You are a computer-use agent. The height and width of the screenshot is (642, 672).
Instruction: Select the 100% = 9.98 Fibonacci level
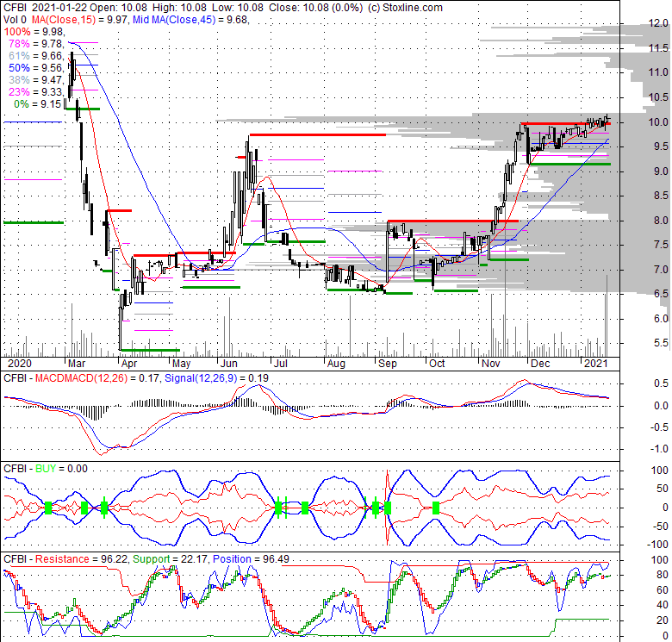[x=34, y=32]
